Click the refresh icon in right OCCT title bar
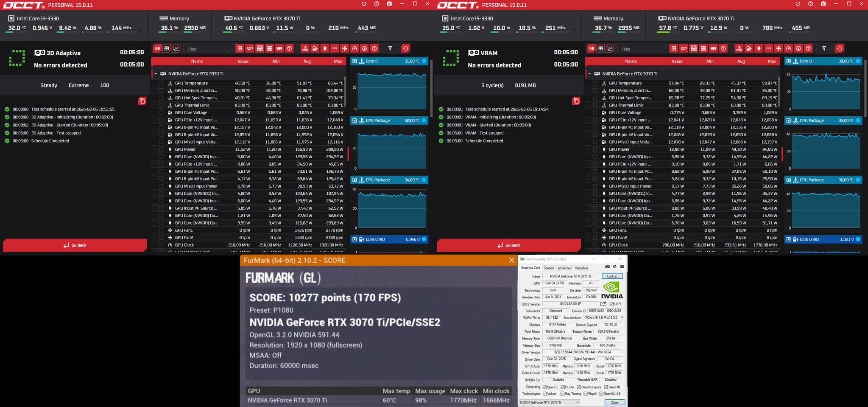 coord(798,4)
